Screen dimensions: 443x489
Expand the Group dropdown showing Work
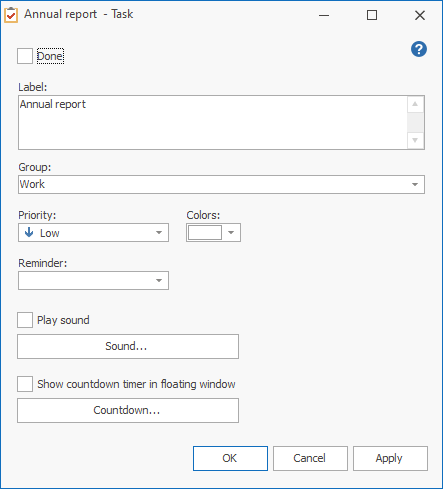[x=221, y=184]
